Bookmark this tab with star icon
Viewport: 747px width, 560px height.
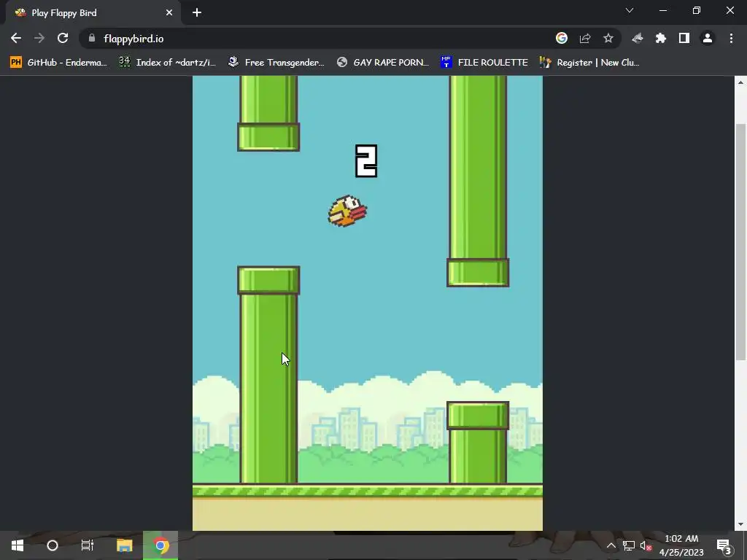(x=608, y=38)
